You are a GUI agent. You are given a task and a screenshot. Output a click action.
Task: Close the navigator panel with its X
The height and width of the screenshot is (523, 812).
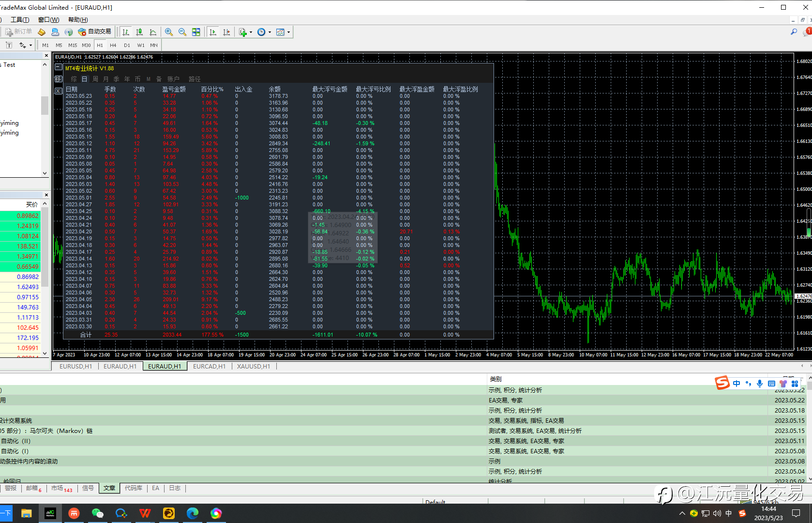tap(46, 56)
